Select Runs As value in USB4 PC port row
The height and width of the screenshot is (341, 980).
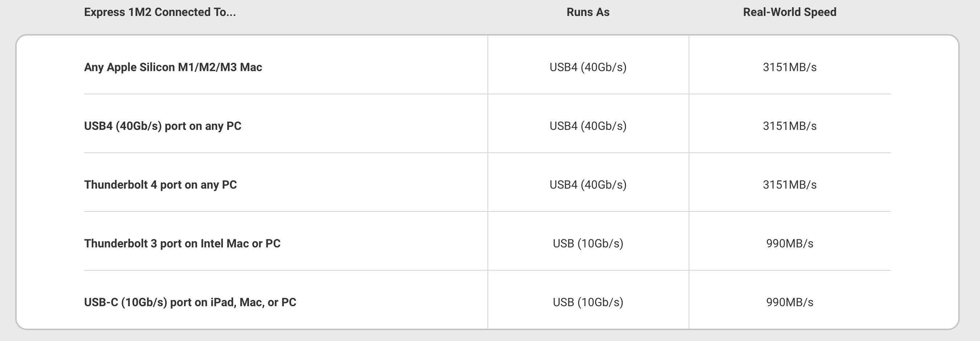588,126
